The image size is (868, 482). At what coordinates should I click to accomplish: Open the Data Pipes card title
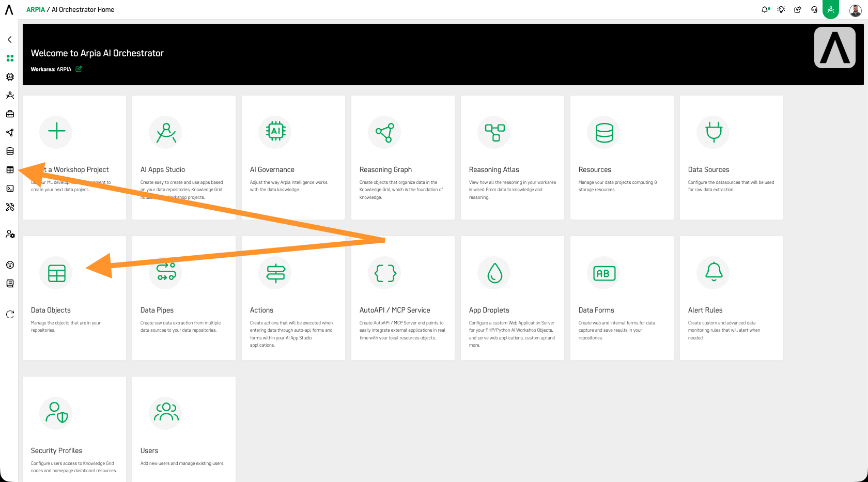click(x=157, y=310)
